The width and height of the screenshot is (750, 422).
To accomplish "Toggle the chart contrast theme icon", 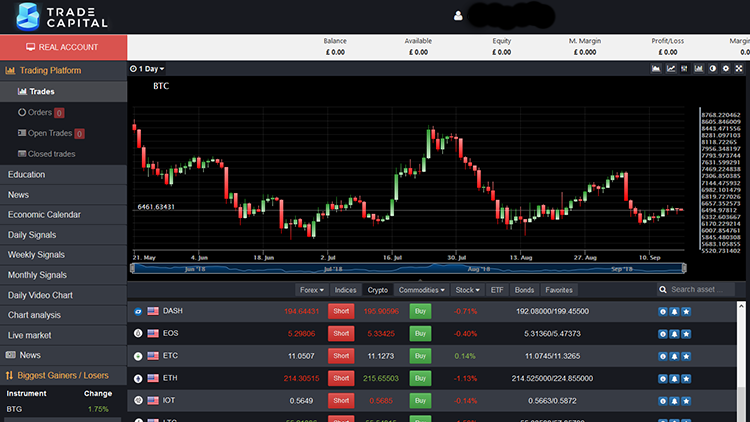I will pyautogui.click(x=713, y=69).
